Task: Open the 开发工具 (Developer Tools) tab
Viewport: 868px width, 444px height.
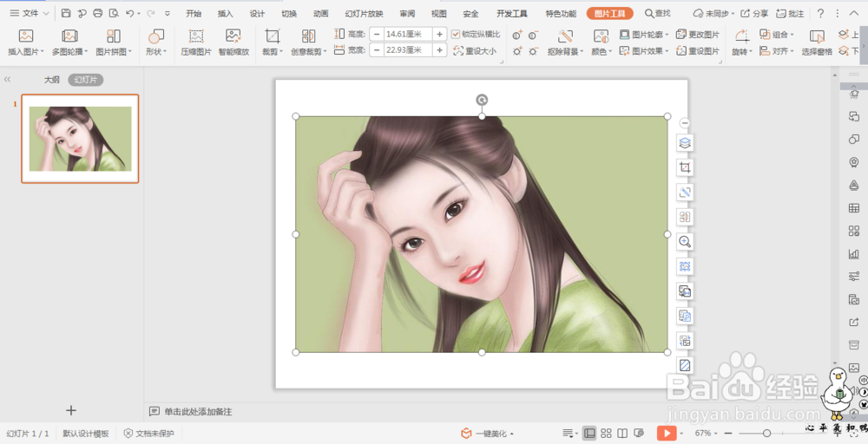Action: tap(511, 13)
